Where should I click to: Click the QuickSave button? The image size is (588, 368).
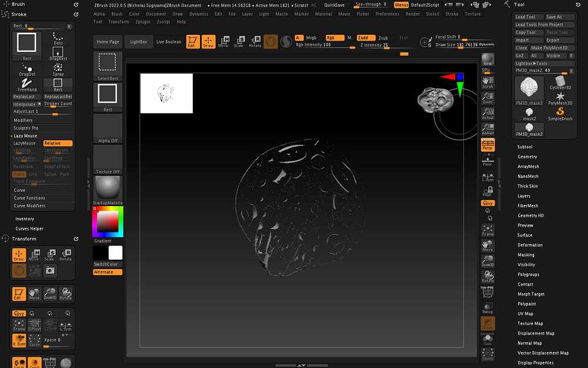[335, 5]
